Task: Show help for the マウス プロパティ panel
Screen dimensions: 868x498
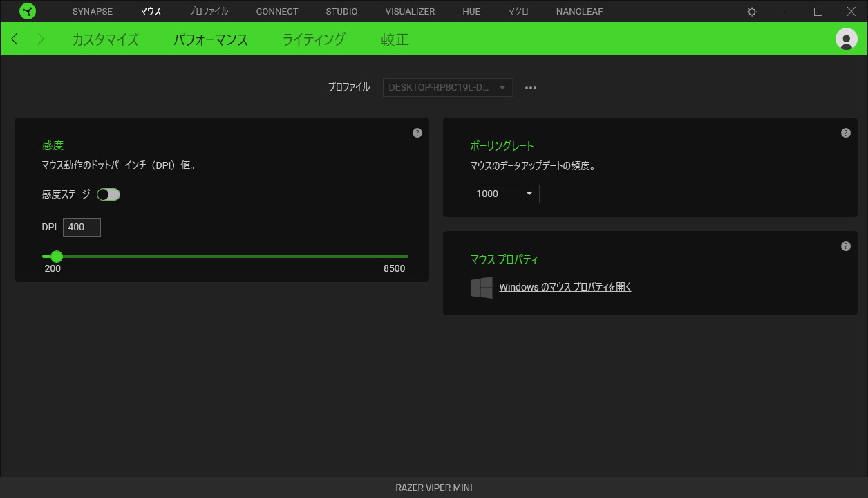Action: [846, 246]
